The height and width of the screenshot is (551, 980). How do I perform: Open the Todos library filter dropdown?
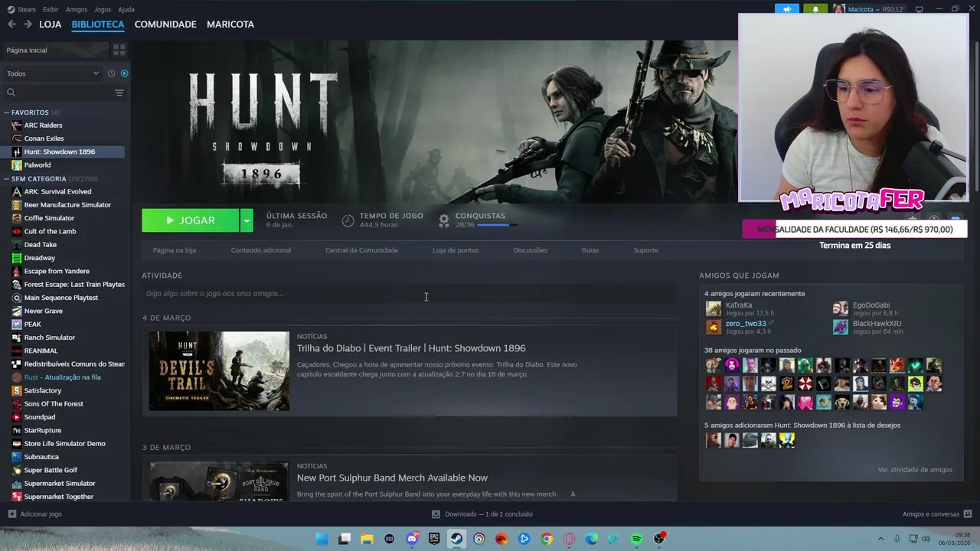click(x=53, y=73)
